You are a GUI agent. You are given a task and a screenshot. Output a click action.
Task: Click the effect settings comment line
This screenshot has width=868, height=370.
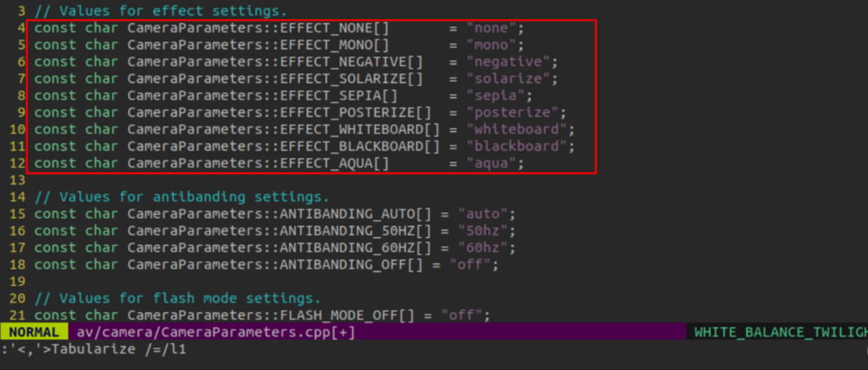click(x=160, y=11)
